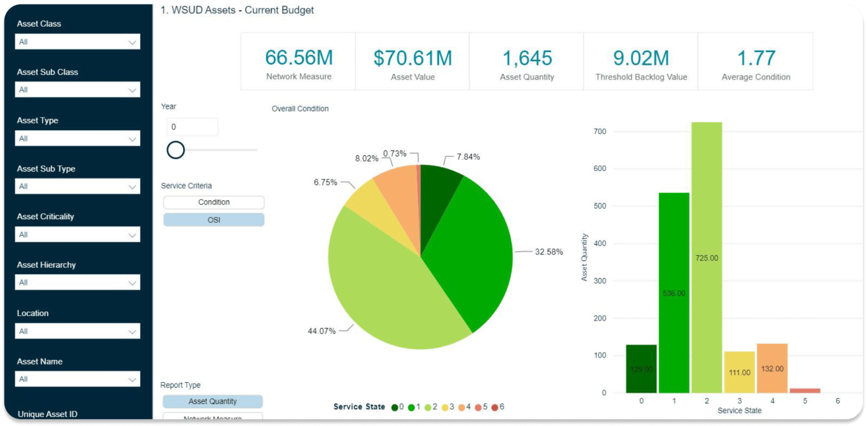The image size is (868, 426).
Task: Toggle Service State 0 in the legend
Action: pyautogui.click(x=395, y=406)
